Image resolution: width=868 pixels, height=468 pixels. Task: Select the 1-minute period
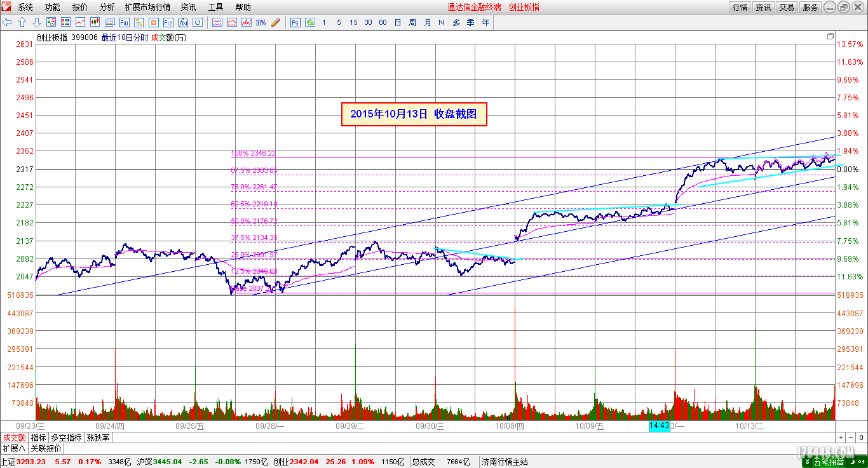(324, 22)
